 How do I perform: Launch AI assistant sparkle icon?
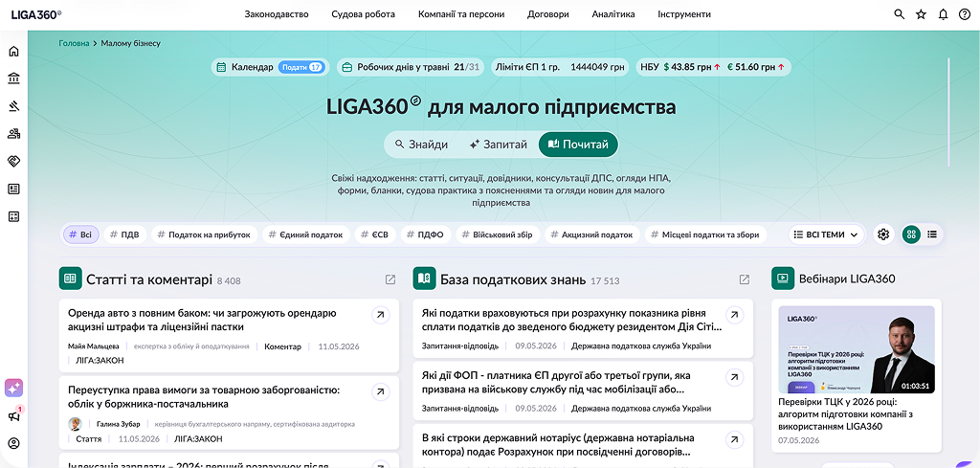click(x=13, y=388)
